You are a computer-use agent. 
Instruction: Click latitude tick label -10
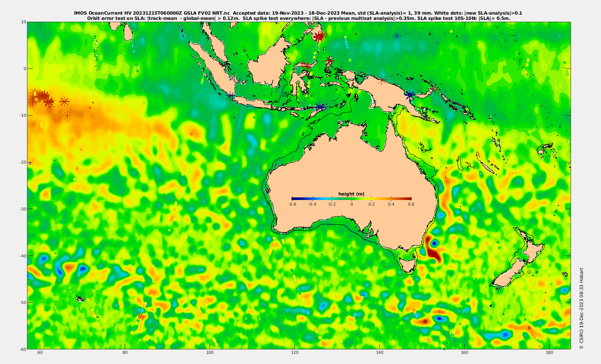22,115
